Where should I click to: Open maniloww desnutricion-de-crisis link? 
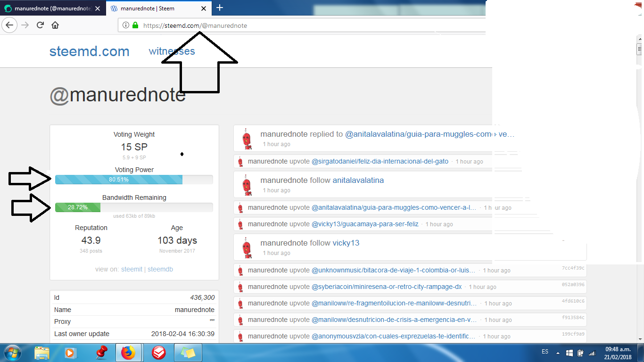(394, 320)
